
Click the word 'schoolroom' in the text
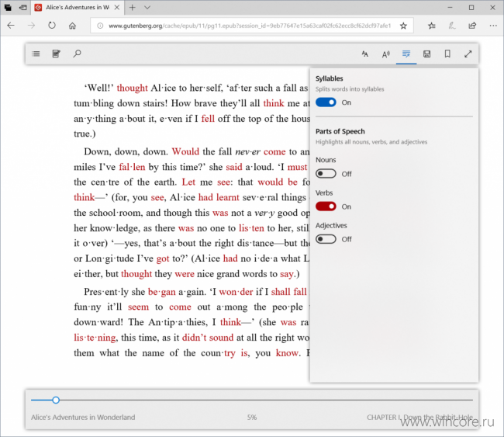coord(116,213)
